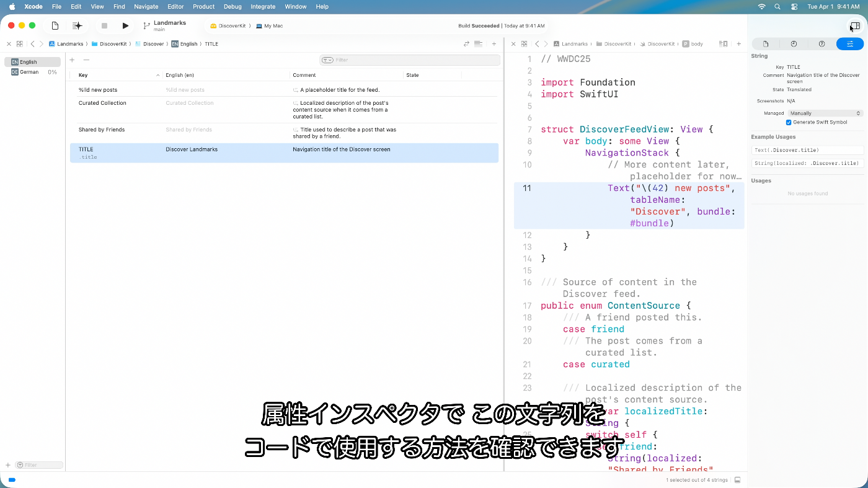Open Spotlight search in menu bar
The width and height of the screenshot is (868, 488).
coord(777,6)
